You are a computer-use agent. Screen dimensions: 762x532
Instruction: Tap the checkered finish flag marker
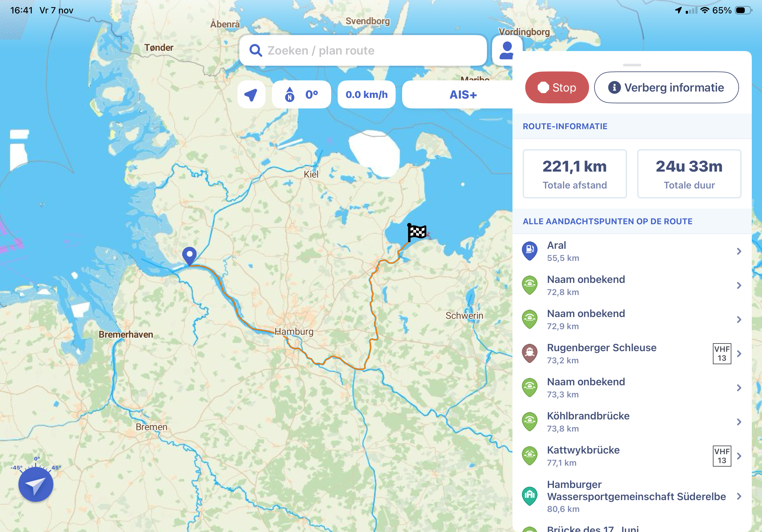[x=417, y=232]
